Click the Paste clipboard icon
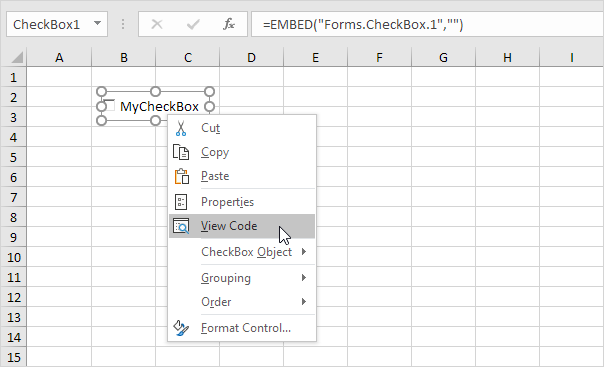Image resolution: width=604 pixels, height=367 pixels. pos(182,176)
